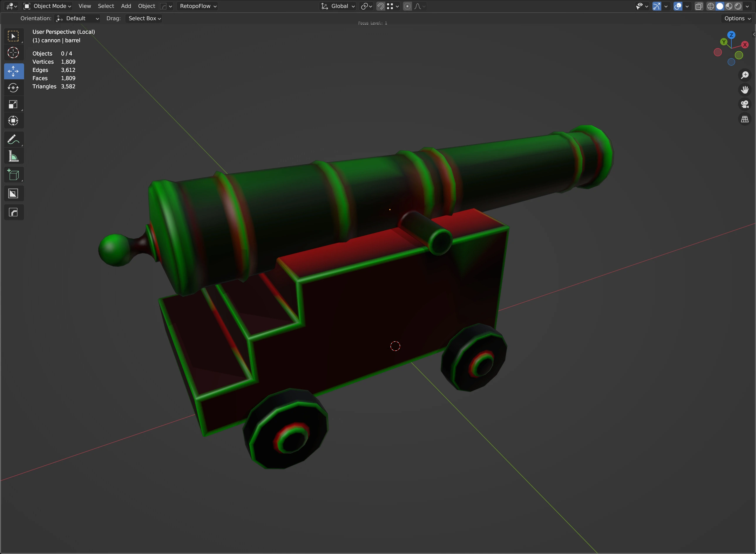Enable wireframe viewport shading

click(x=711, y=6)
